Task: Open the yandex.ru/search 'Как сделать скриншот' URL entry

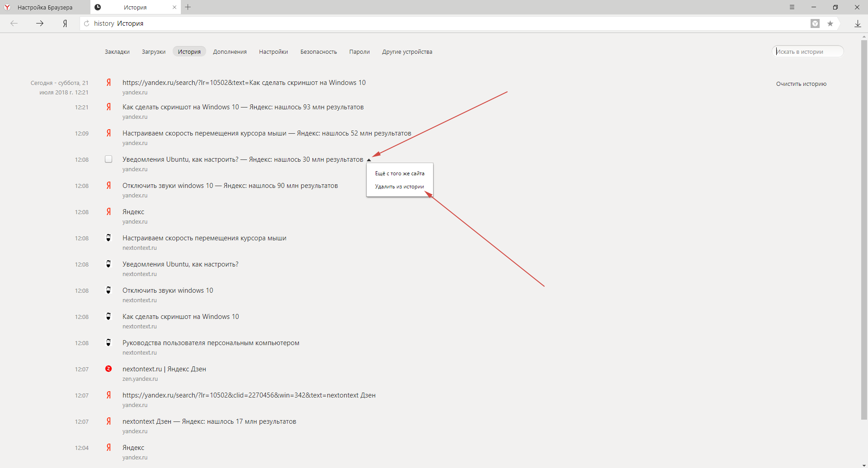Action: (244, 83)
